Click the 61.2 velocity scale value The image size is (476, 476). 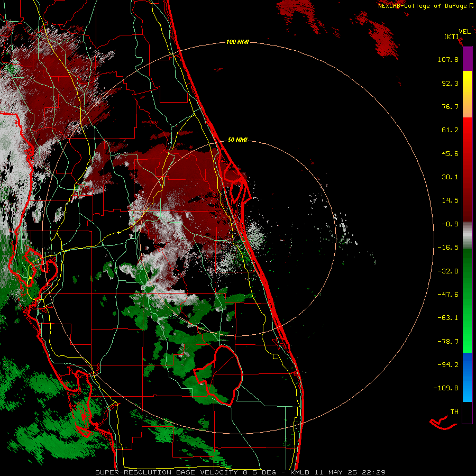click(450, 130)
